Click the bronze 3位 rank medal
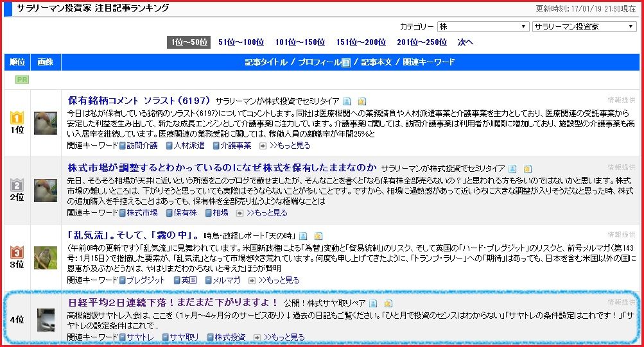 [x=17, y=252]
